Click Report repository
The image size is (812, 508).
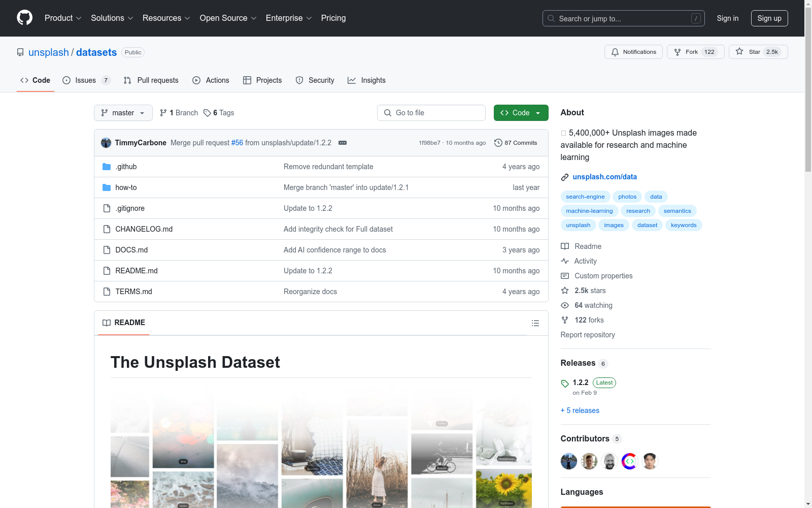tap(588, 335)
